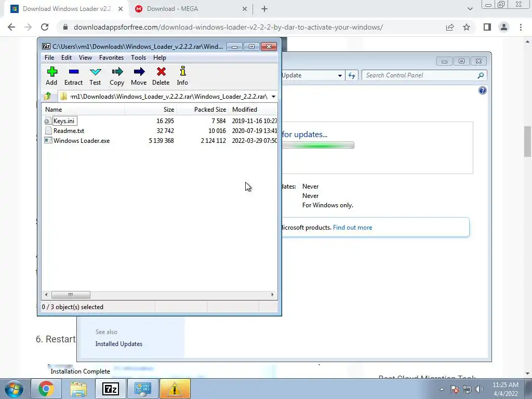Screen dimensions: 532x399
Task: Click the Chrome page vertical scrollbar thumb
Action: tap(528, 141)
